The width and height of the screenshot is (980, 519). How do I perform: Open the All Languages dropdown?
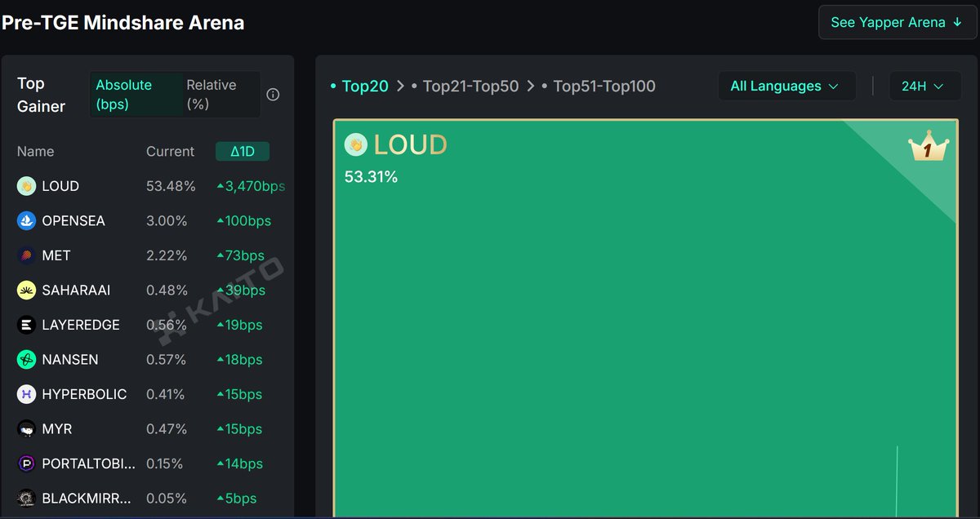point(786,86)
